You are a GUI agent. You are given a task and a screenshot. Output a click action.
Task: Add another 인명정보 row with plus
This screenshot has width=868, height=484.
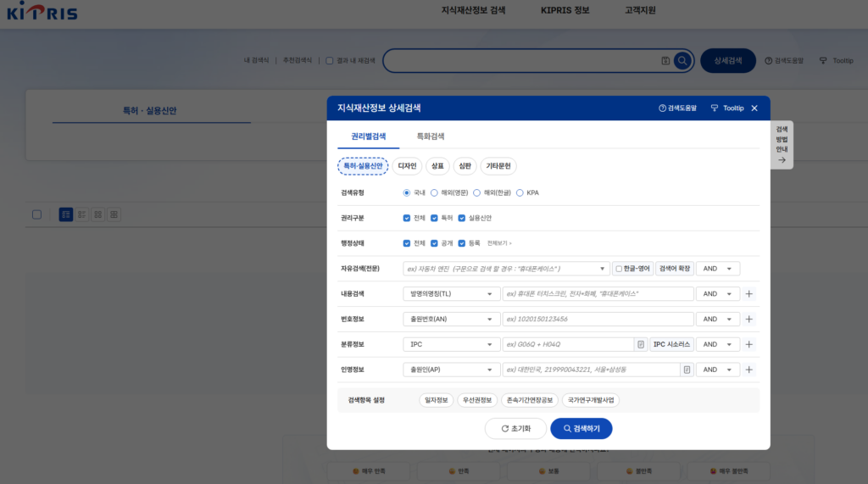pos(749,370)
